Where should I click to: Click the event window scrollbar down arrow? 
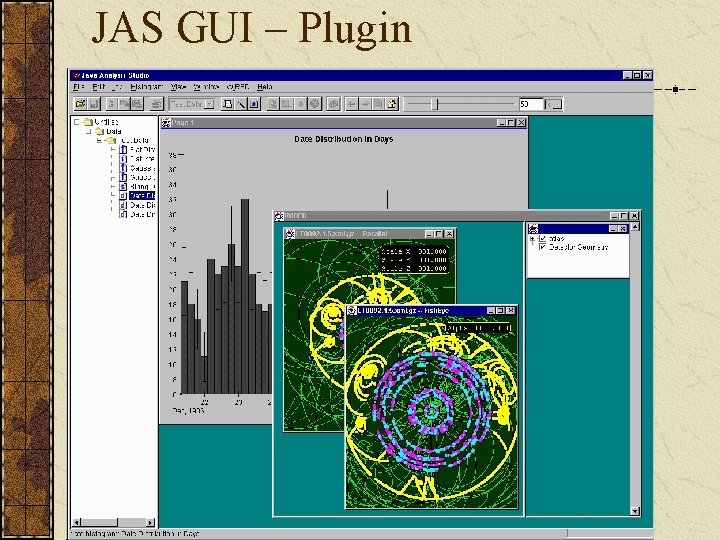(x=635, y=511)
